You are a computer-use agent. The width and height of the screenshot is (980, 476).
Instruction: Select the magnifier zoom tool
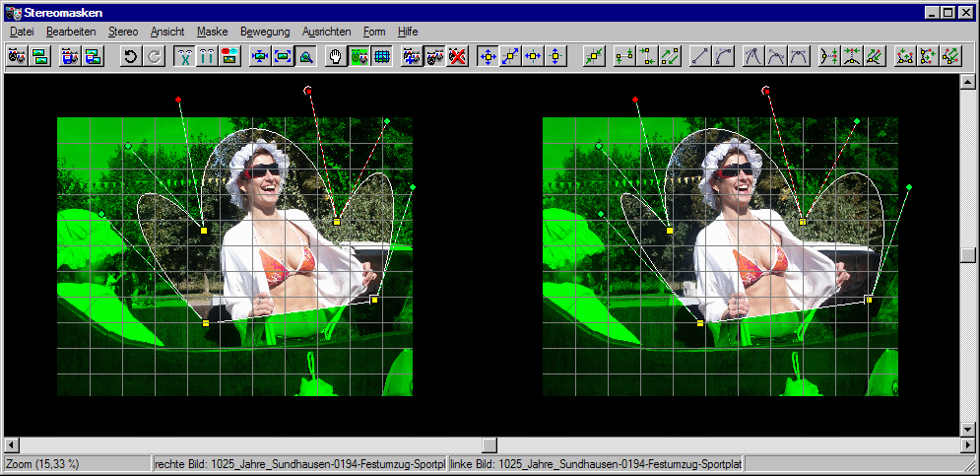tap(305, 57)
